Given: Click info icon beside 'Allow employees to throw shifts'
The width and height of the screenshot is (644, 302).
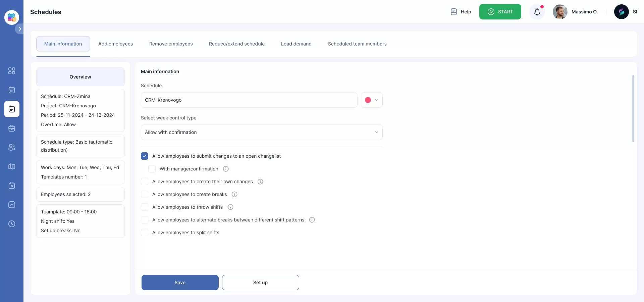Looking at the screenshot, I should pyautogui.click(x=230, y=207).
